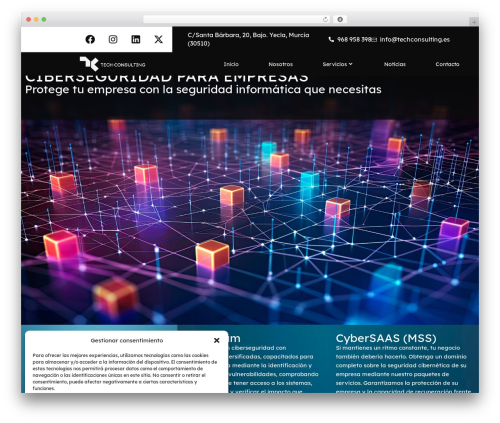Open the Noticias menu item
500x423 pixels.
[395, 64]
